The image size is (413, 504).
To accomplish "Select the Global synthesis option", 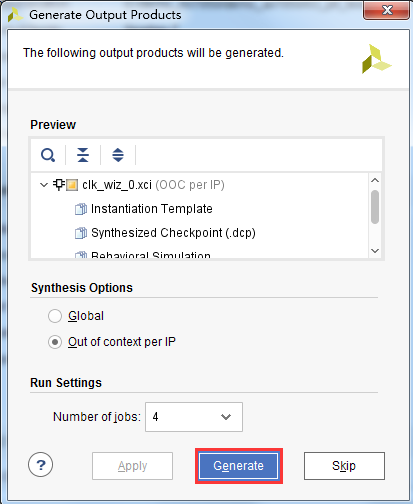I will click(55, 316).
